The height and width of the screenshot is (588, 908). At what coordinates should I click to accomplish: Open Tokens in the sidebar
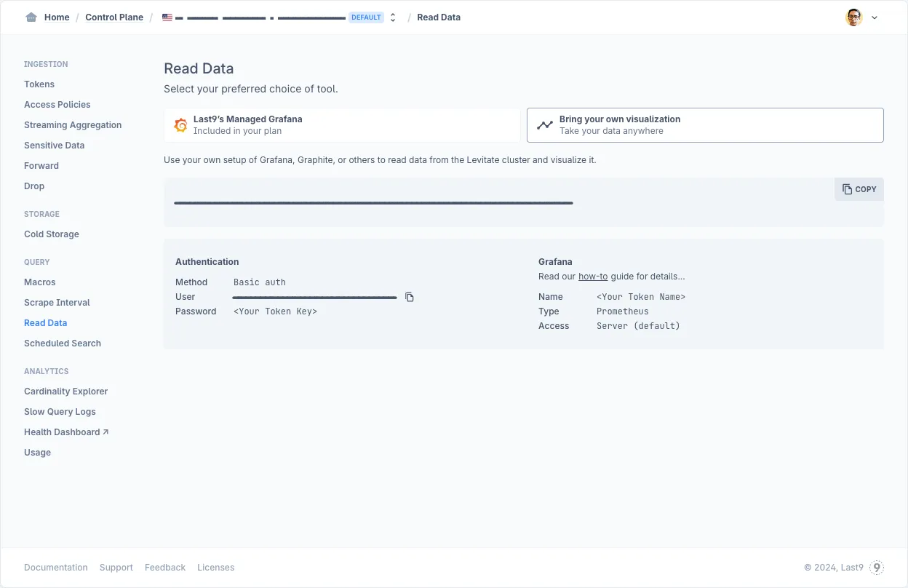point(39,84)
